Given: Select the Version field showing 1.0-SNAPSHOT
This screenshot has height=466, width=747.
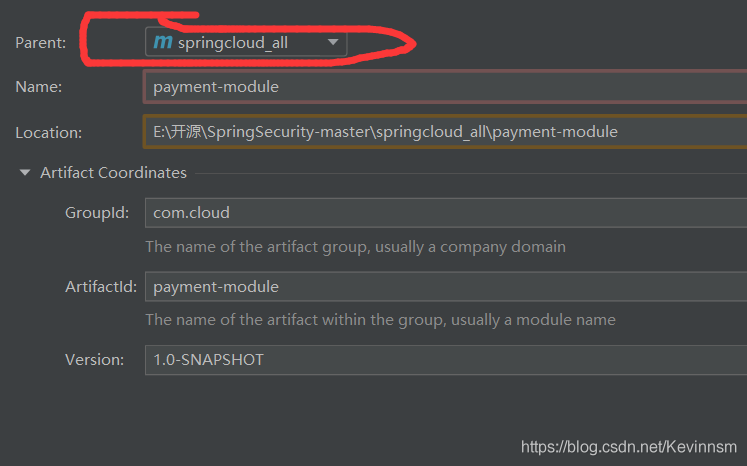Looking at the screenshot, I should [x=445, y=359].
